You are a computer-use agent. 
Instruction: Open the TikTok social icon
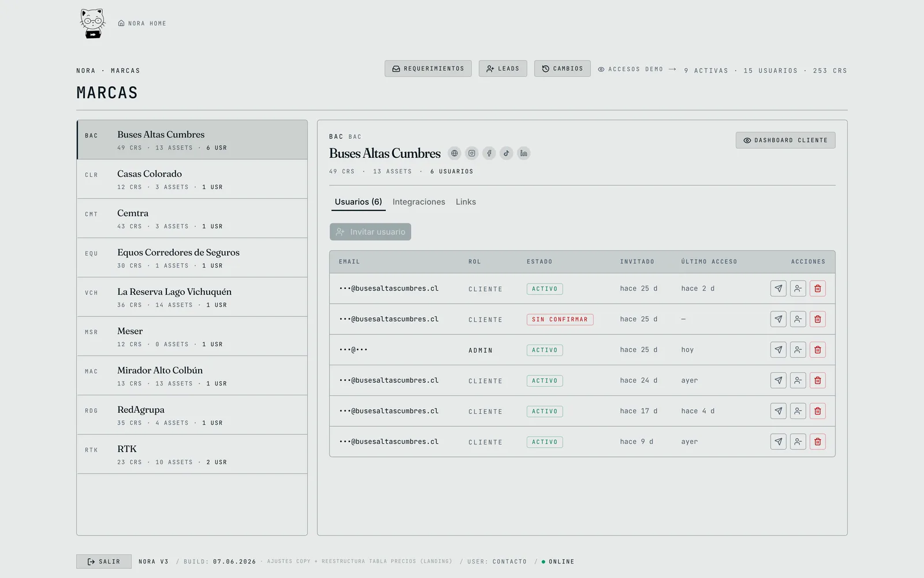(506, 153)
